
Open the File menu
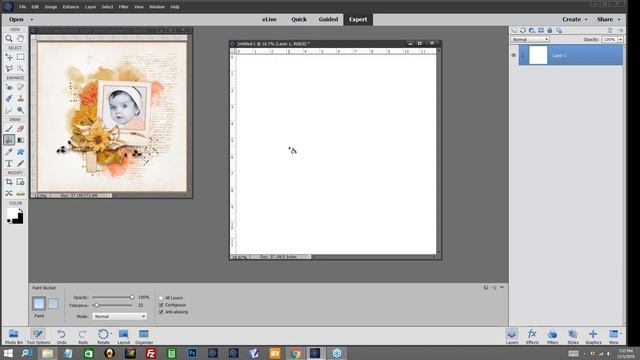tap(22, 7)
